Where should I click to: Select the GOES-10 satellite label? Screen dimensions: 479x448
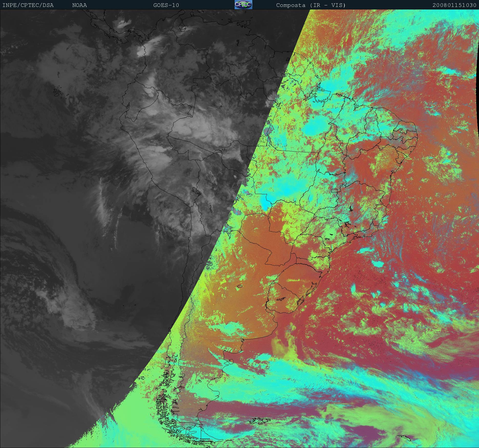coord(166,5)
